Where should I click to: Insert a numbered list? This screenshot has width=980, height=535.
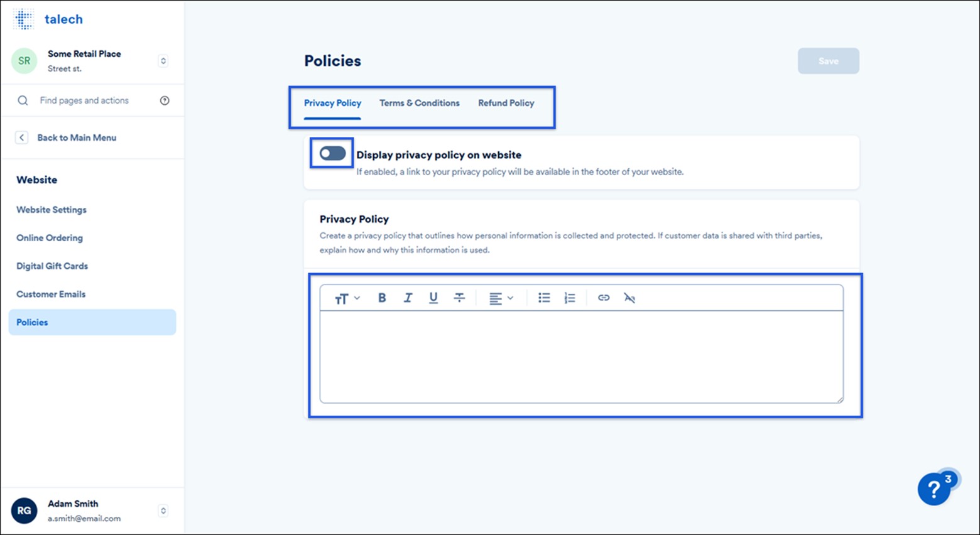[569, 298]
